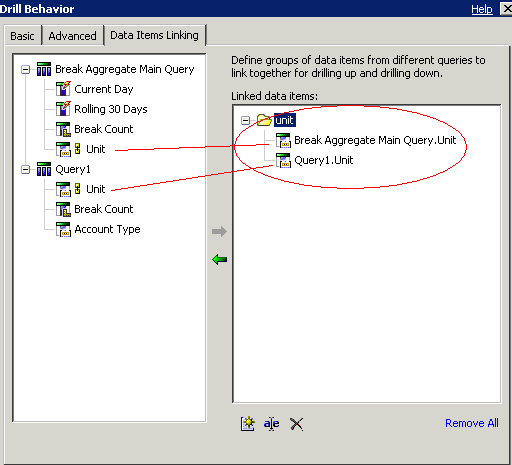
Task: Select the Account Type data item
Action: (x=107, y=229)
